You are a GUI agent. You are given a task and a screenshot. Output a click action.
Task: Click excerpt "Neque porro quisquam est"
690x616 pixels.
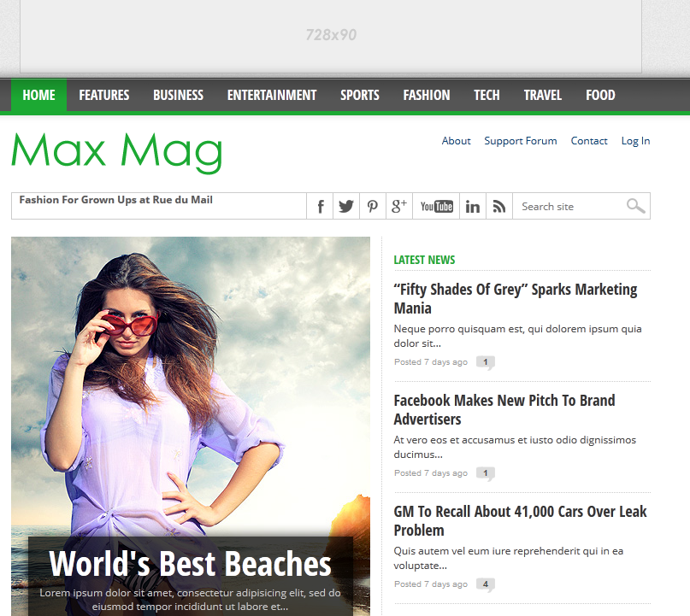pos(517,336)
